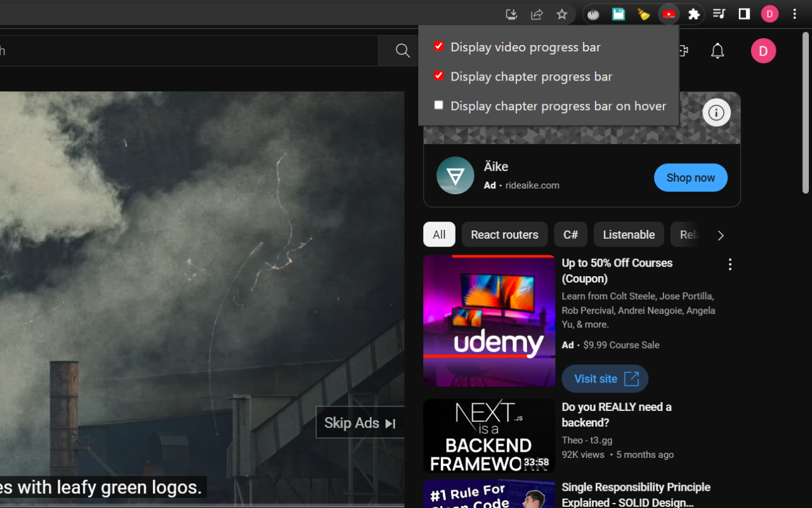Screen dimensions: 812x508
Task: Uncheck Display chapter progress bar
Action: 438,76
